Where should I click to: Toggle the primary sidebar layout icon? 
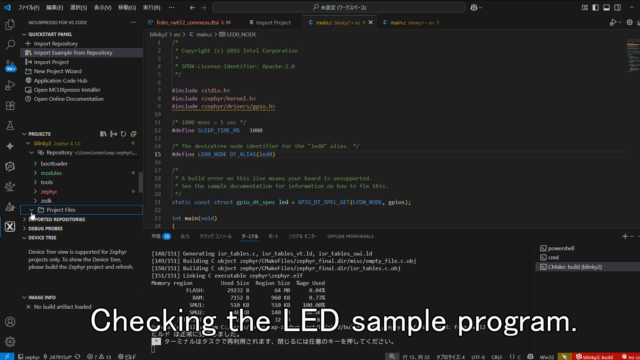(596, 7)
